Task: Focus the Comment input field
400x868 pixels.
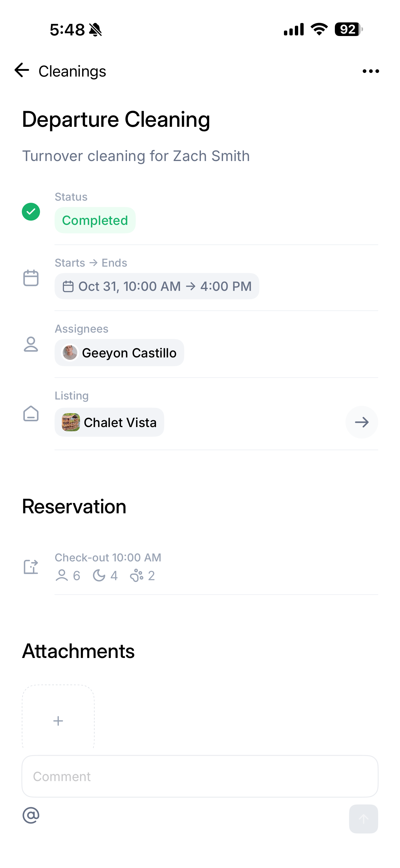Action: [x=200, y=776]
